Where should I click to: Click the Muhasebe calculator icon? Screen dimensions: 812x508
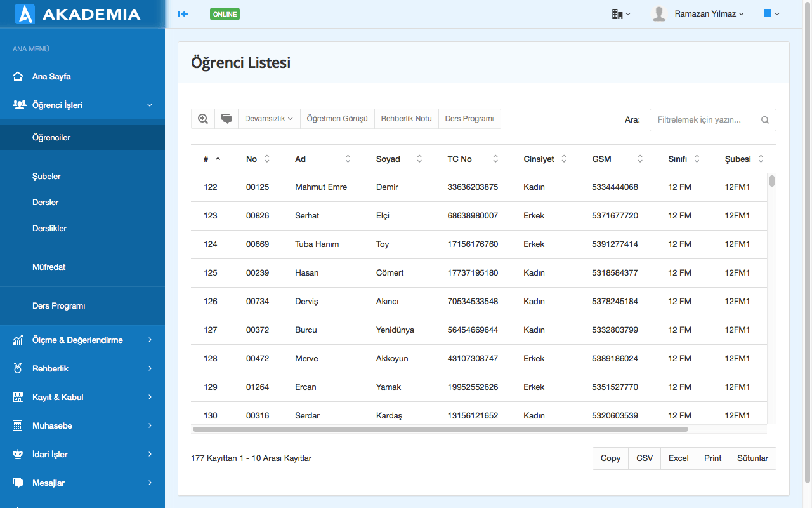click(x=18, y=426)
